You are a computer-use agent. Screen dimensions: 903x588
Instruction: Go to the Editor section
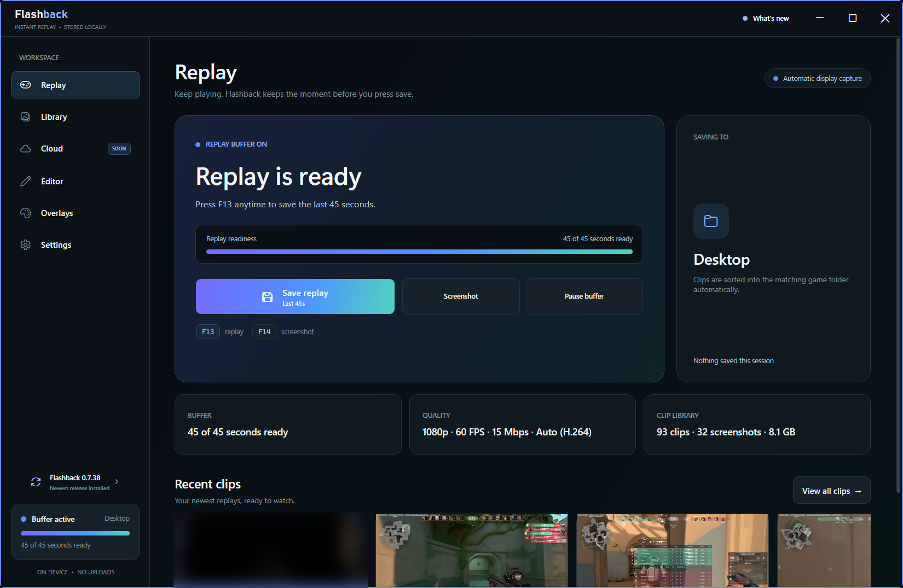[76, 181]
